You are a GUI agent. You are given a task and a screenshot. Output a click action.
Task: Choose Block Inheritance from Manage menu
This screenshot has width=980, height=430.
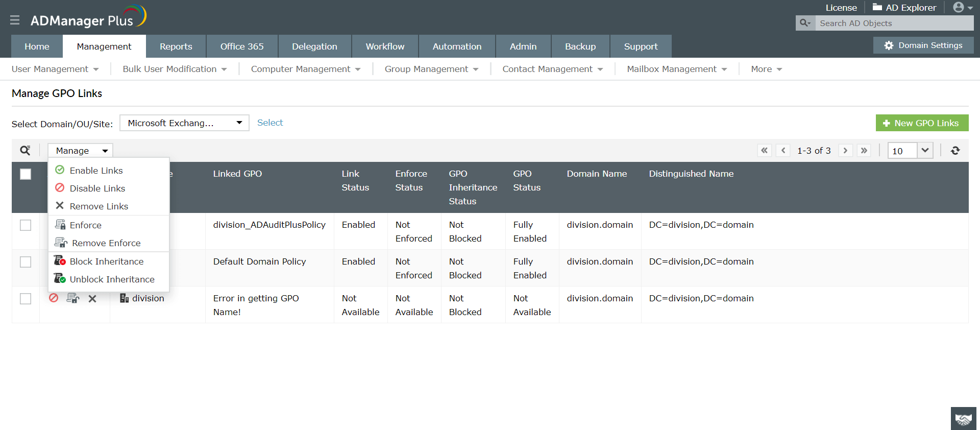tap(106, 261)
